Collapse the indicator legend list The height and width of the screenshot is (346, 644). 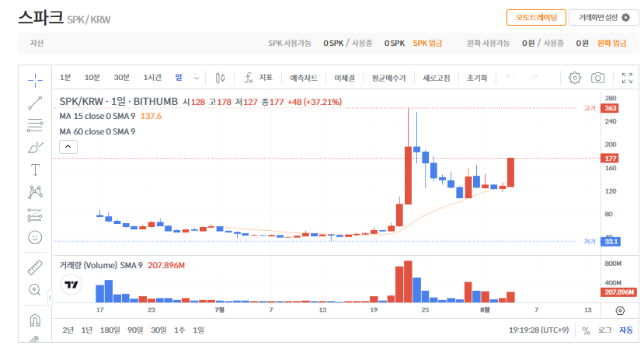[x=68, y=147]
